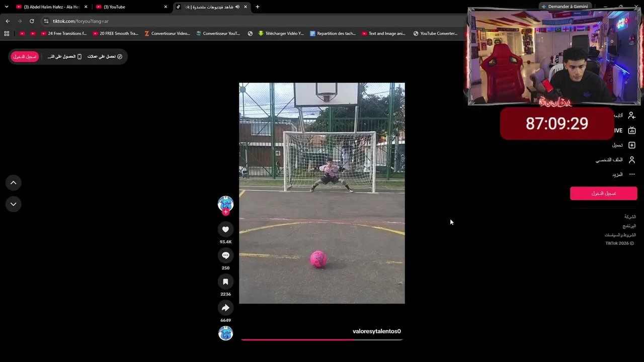644x362 pixels.
Task: Open the three-dots more menu in the sidebar
Action: click(x=632, y=174)
